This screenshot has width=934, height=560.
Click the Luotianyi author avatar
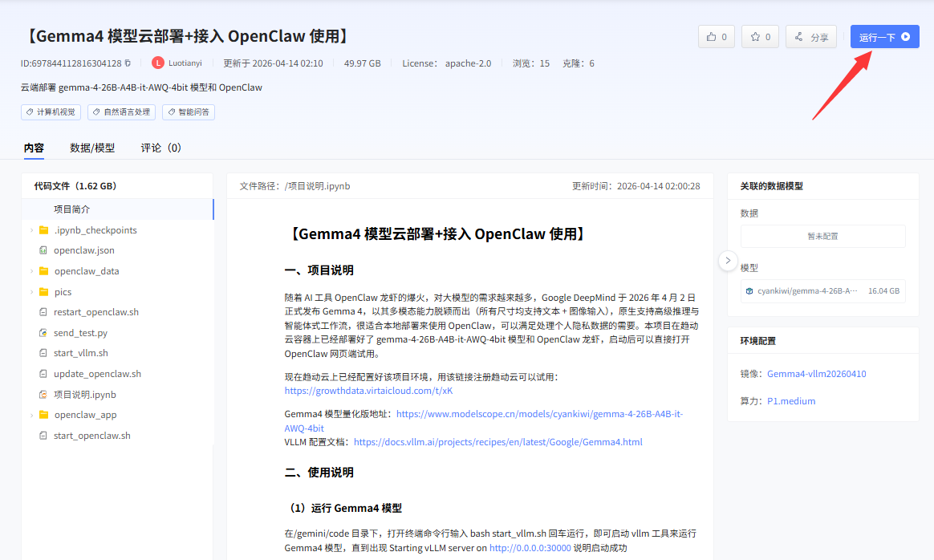pyautogui.click(x=158, y=63)
